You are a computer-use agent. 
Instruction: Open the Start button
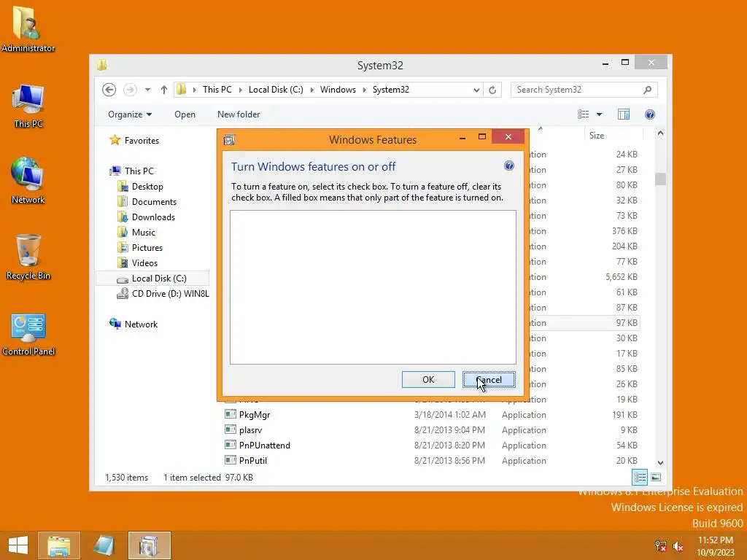18,545
